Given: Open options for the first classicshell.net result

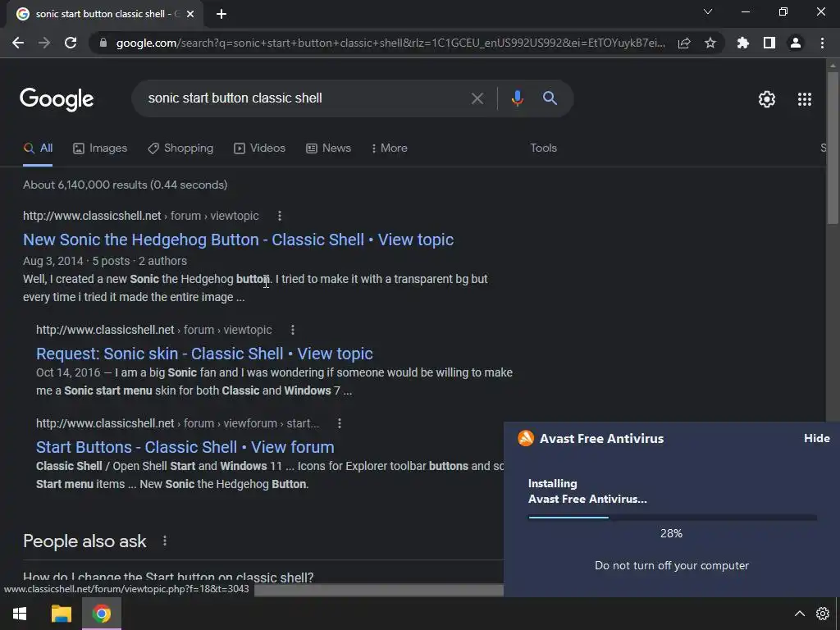Looking at the screenshot, I should 279,216.
